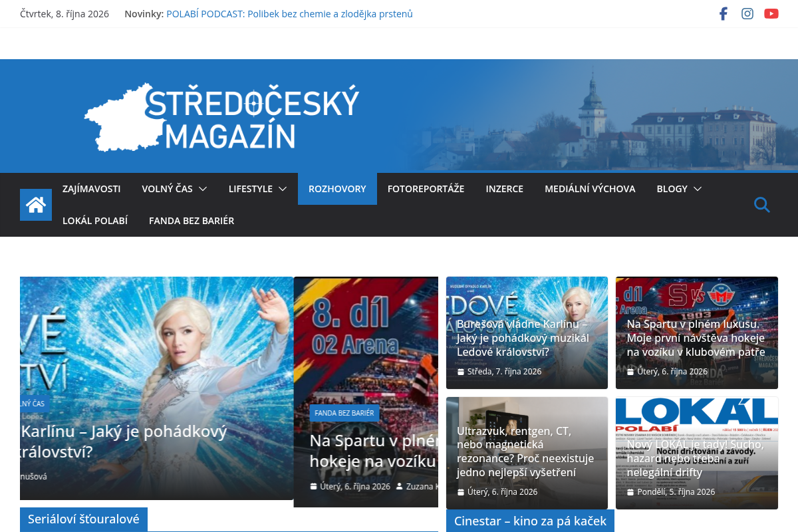Go to the home page icon
The image size is (798, 532).
tap(36, 205)
